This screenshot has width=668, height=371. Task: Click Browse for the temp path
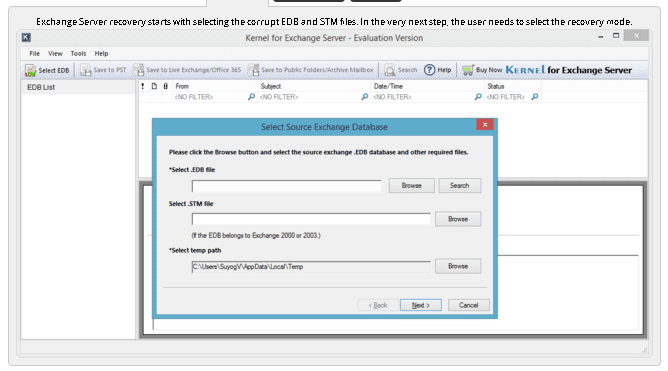(458, 266)
